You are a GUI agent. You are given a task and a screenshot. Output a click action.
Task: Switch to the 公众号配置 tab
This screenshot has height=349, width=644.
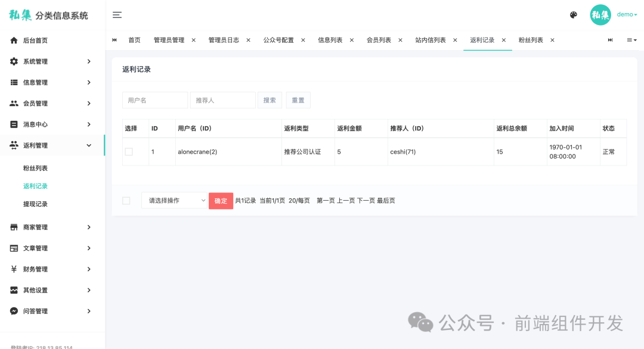[278, 40]
